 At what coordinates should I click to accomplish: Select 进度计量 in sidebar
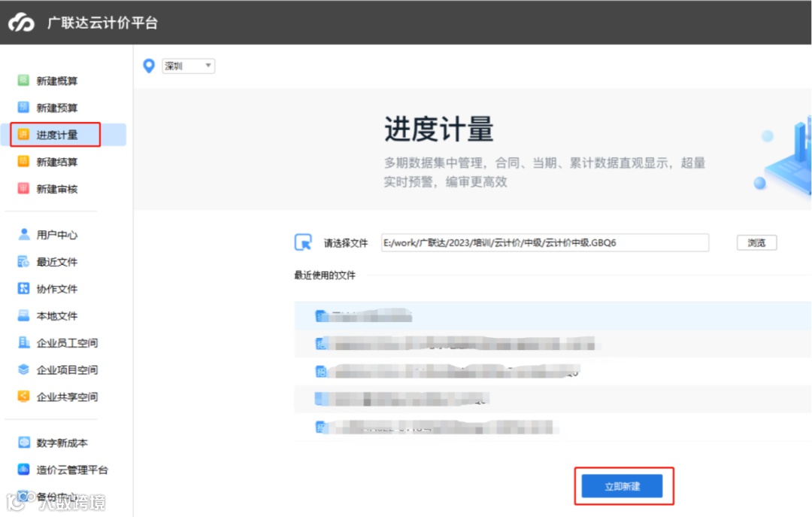coord(57,135)
